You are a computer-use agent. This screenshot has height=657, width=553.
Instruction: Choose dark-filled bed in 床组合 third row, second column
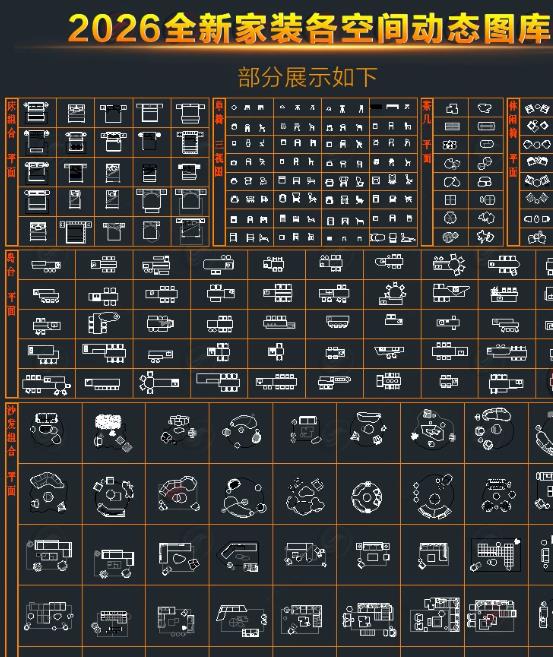click(x=75, y=173)
